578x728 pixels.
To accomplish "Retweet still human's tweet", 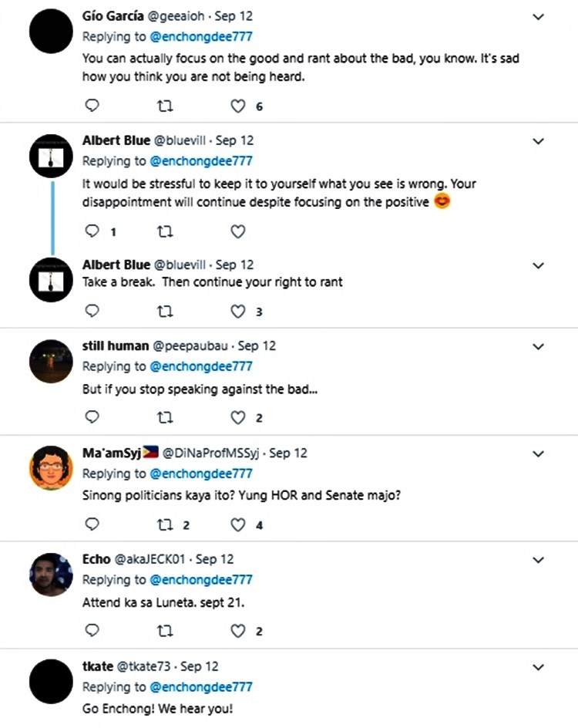I will point(165,417).
